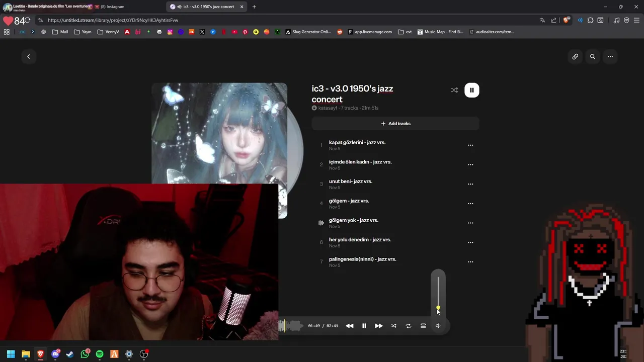This screenshot has width=644, height=362.
Task: Open Slug Generator Online bookmark
Action: (308, 32)
